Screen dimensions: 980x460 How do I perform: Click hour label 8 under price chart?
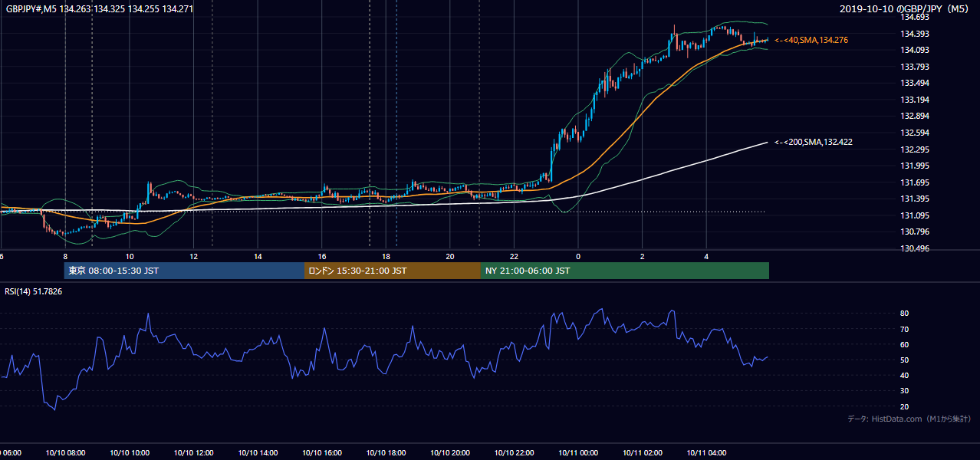pos(65,257)
